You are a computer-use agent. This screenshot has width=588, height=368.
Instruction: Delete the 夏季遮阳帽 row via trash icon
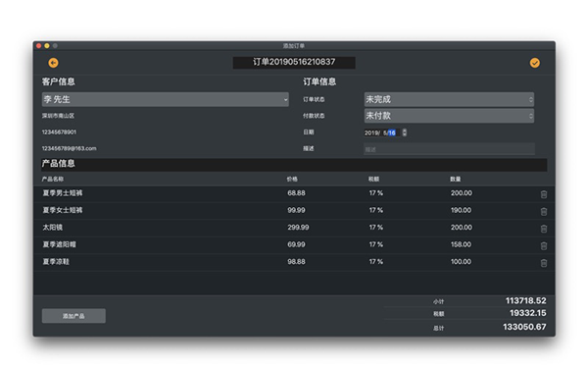point(544,246)
